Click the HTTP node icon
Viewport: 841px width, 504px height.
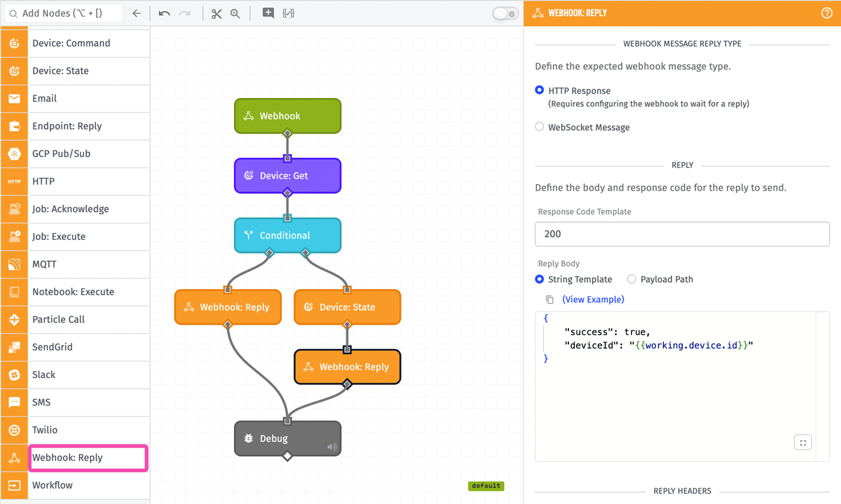click(14, 181)
